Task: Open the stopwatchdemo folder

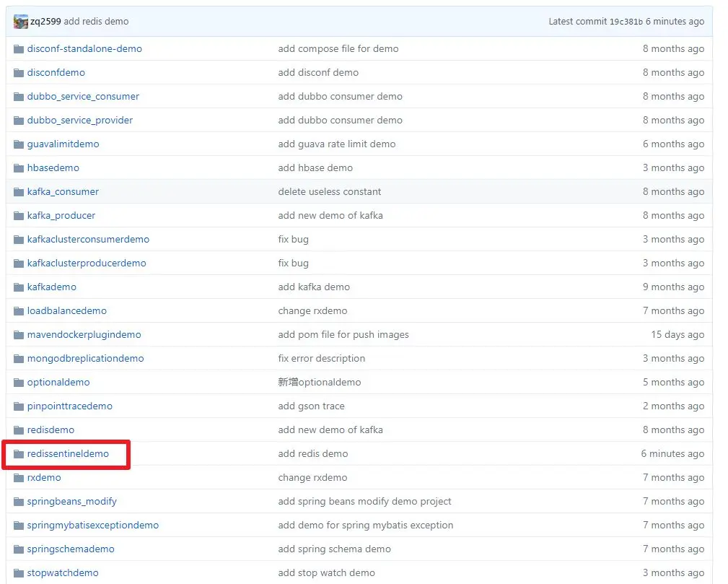Action: tap(63, 573)
